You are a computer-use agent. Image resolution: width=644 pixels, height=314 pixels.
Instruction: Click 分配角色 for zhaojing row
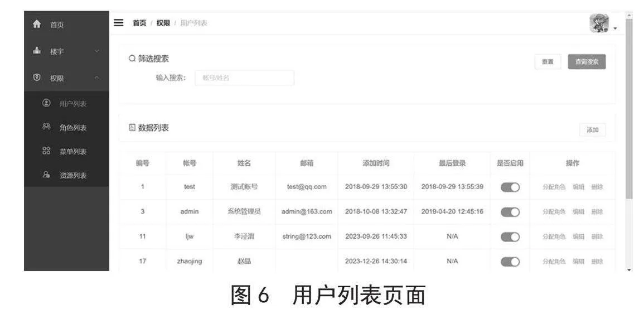pyautogui.click(x=554, y=262)
